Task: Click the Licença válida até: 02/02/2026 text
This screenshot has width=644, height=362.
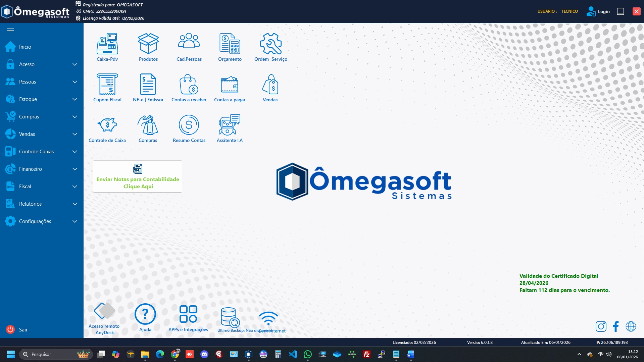Action: coord(113,18)
